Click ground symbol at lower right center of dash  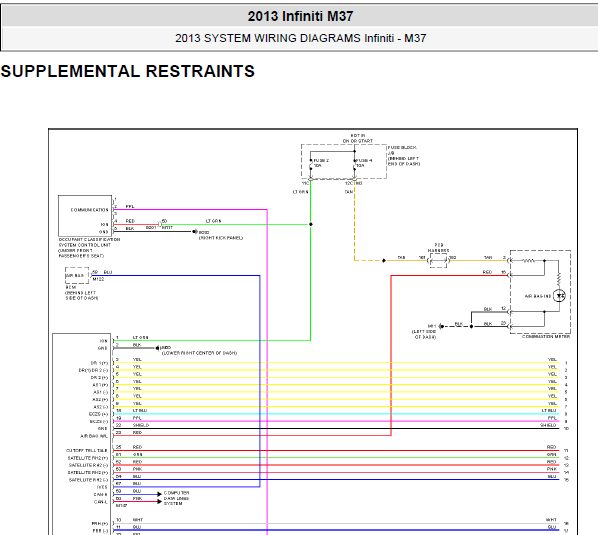tap(157, 348)
